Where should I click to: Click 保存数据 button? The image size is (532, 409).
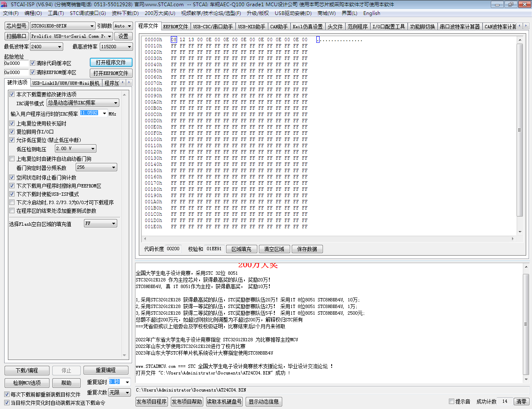coord(307,249)
